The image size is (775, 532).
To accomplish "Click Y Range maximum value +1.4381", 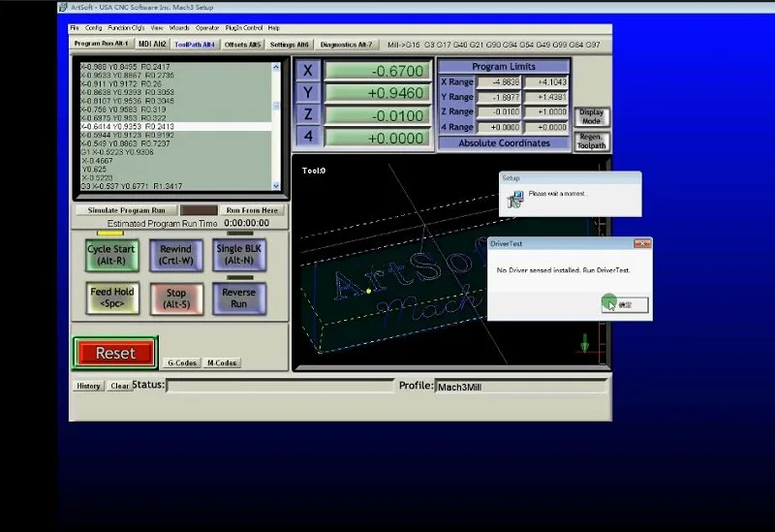I will [x=545, y=97].
